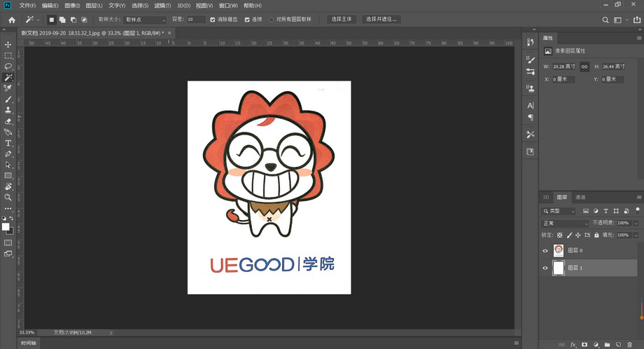
Task: Open 滤镜(T) menu
Action: [162, 6]
